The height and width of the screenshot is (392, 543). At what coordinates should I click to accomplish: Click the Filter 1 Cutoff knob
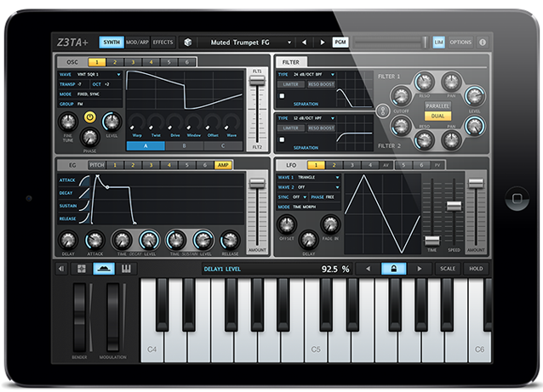tap(401, 96)
